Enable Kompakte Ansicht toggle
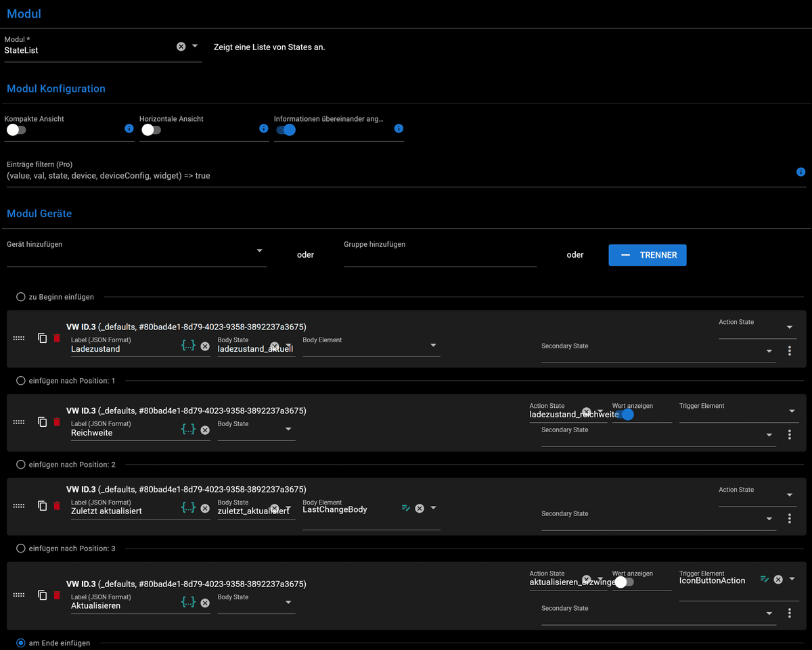Viewport: 812px width, 650px height. click(x=16, y=130)
